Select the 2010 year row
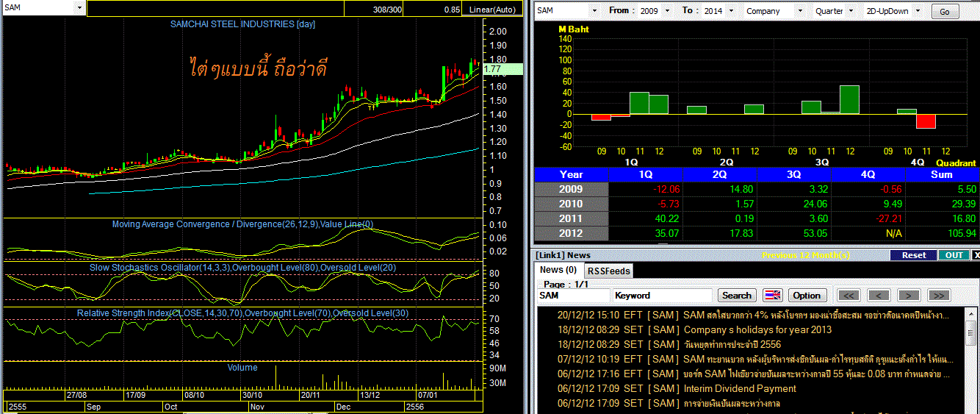The height and width of the screenshot is (414, 980). [x=572, y=204]
